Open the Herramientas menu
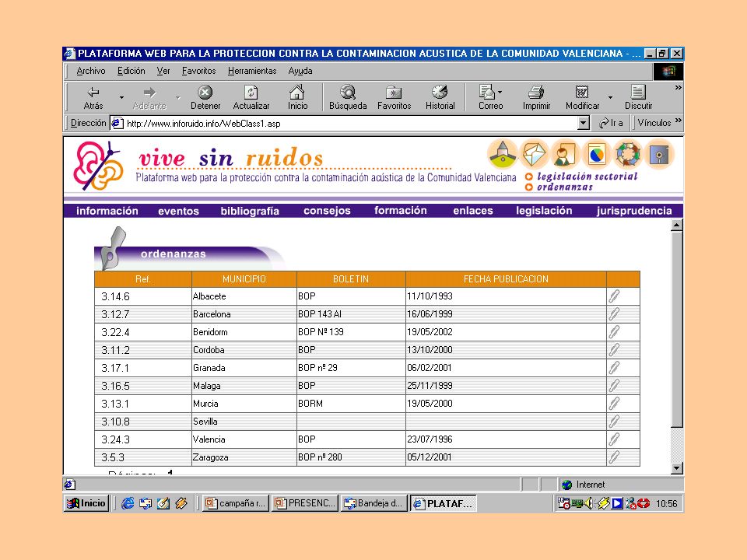Viewport: 747px width, 560px height. (252, 71)
